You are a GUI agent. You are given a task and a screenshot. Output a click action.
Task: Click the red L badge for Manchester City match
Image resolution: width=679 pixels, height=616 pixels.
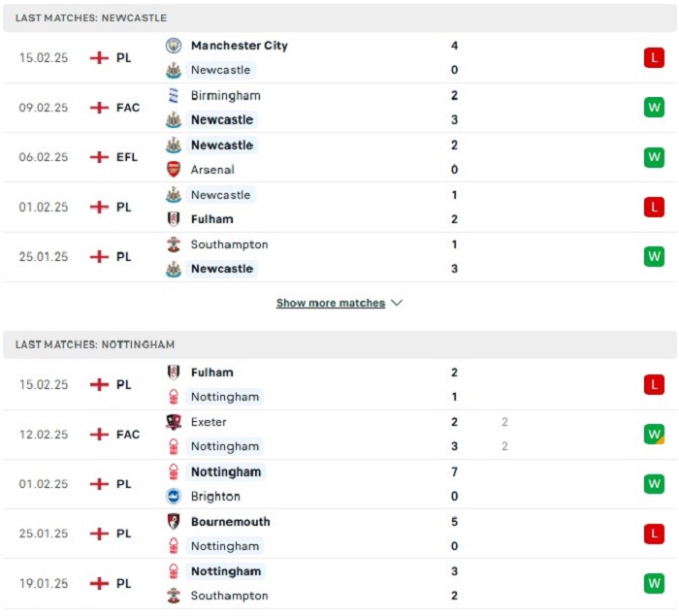654,57
